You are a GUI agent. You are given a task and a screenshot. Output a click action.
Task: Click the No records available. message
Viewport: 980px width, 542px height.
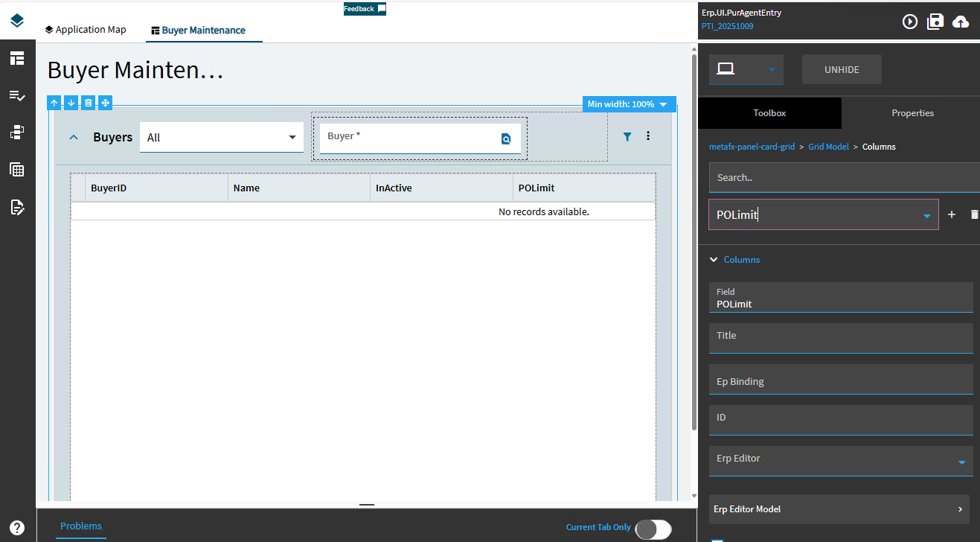coord(544,212)
